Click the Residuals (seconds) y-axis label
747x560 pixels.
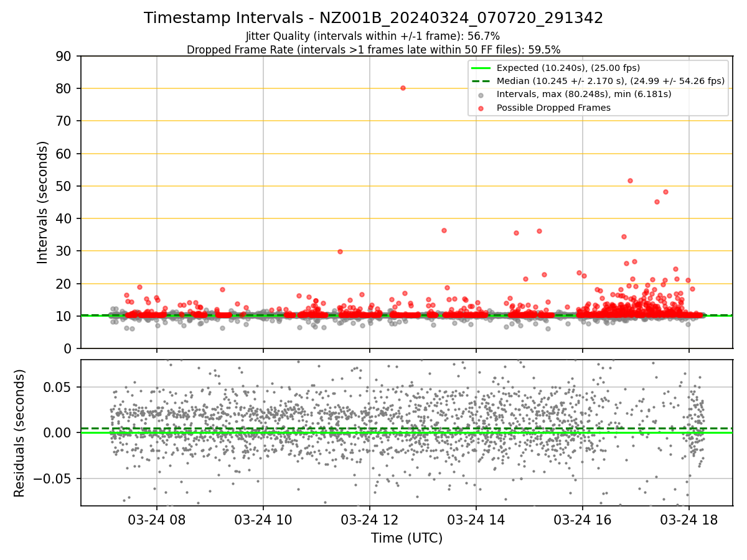click(20, 433)
